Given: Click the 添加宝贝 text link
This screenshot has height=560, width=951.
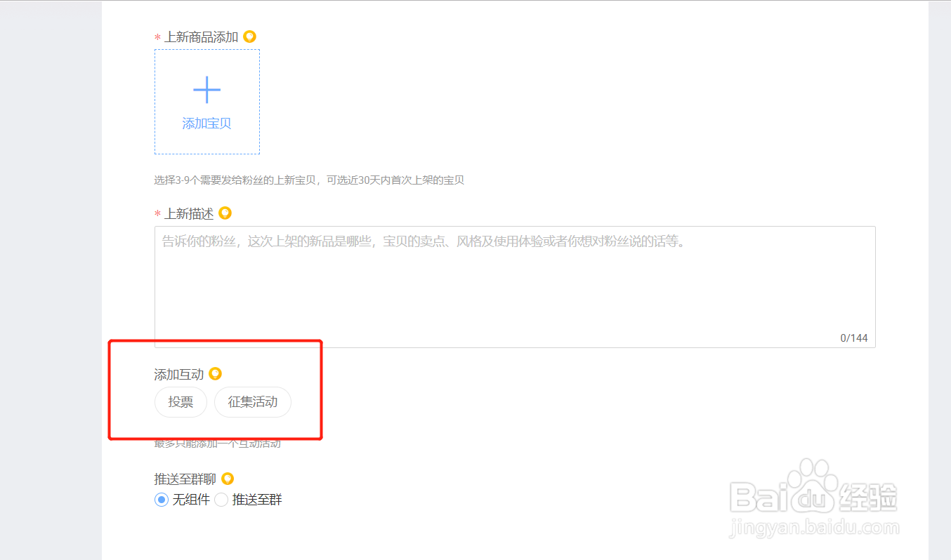Looking at the screenshot, I should coord(206,124).
